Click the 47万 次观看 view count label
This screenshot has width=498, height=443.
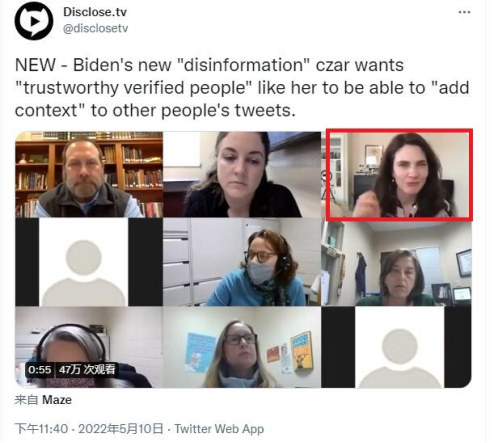click(x=87, y=370)
